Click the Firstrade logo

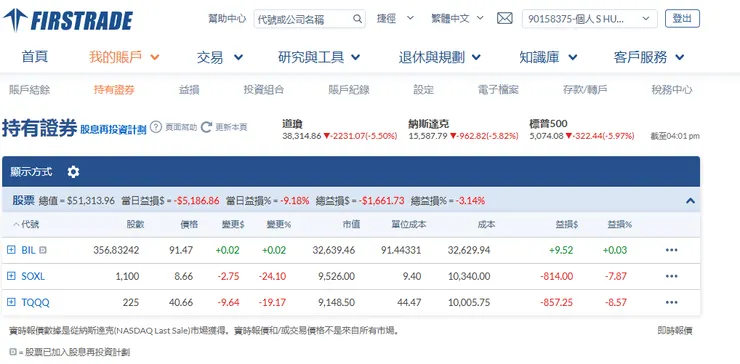[67, 20]
